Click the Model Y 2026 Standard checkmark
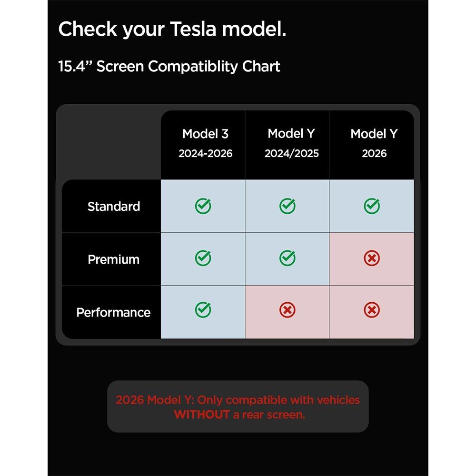The height and width of the screenshot is (476, 476). point(372,206)
